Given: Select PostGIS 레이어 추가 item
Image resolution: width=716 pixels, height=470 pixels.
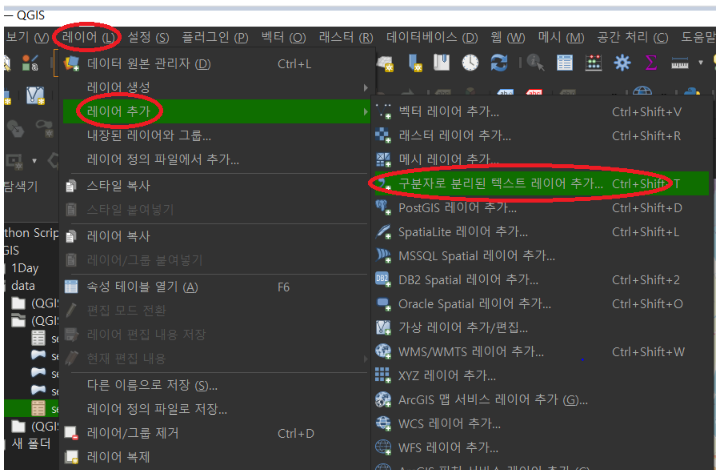Looking at the screenshot, I should 542,208.
